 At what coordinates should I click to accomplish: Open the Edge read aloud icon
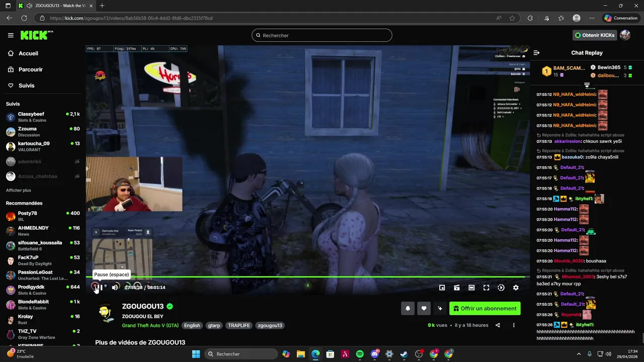click(499, 18)
